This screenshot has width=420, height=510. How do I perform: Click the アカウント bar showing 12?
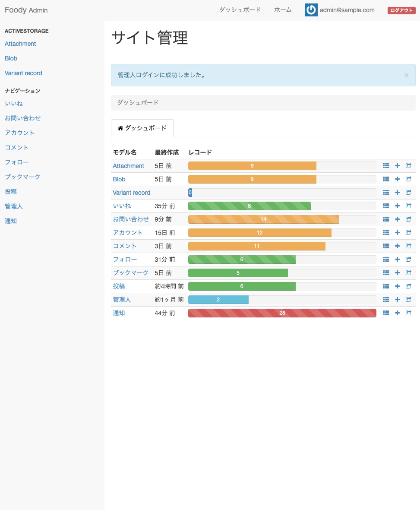260,233
